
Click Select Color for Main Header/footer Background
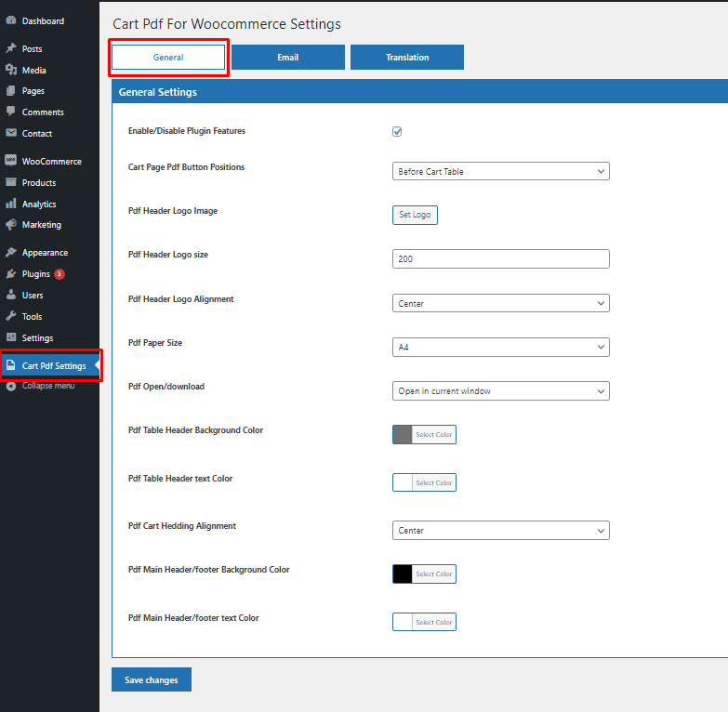click(x=433, y=574)
